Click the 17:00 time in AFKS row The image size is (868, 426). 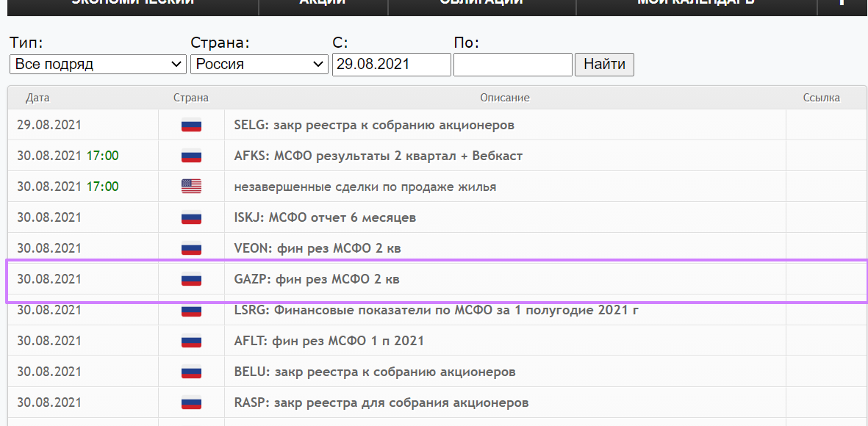[102, 156]
